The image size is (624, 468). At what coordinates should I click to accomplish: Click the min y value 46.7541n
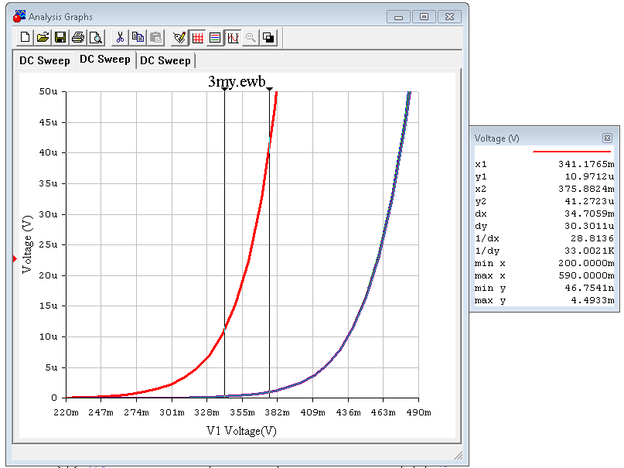point(589,288)
